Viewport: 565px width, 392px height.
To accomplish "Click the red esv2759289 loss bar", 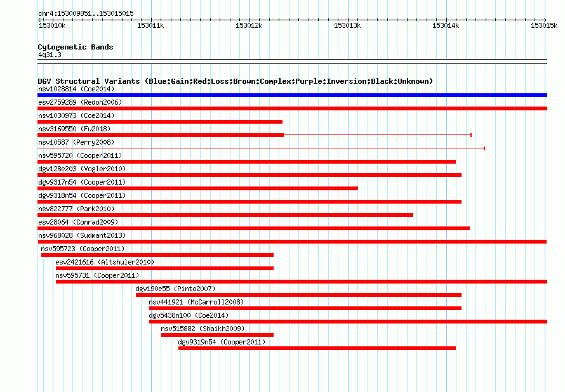I will [x=292, y=108].
